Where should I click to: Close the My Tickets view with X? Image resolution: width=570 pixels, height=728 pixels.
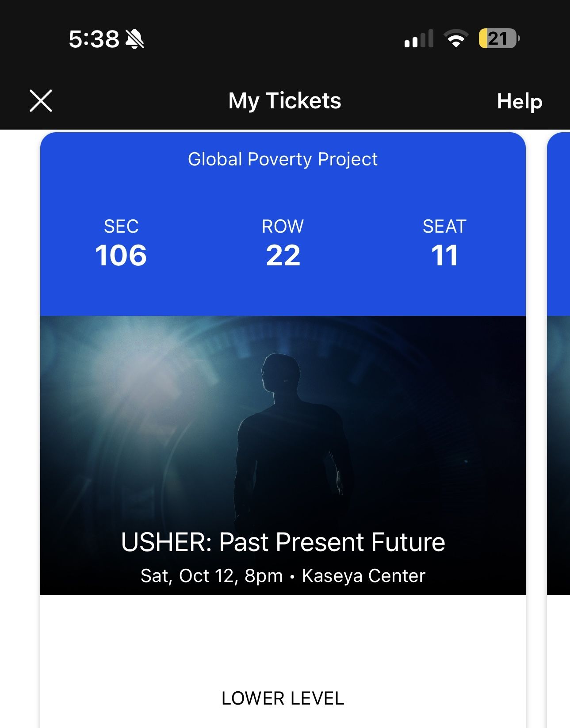pos(41,101)
